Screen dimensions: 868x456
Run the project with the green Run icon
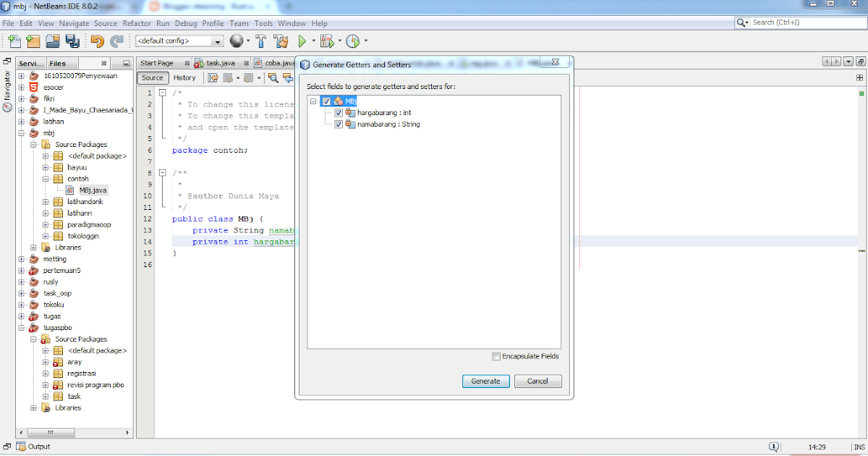(302, 41)
